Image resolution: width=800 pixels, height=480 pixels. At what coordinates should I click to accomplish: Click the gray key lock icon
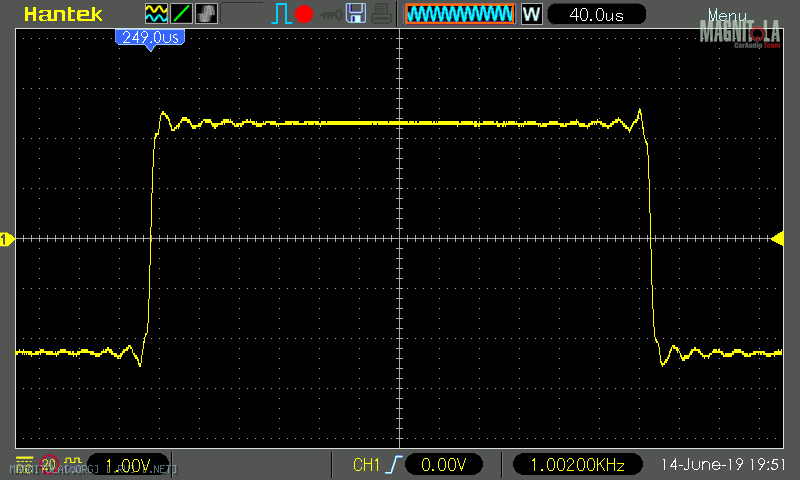point(331,15)
